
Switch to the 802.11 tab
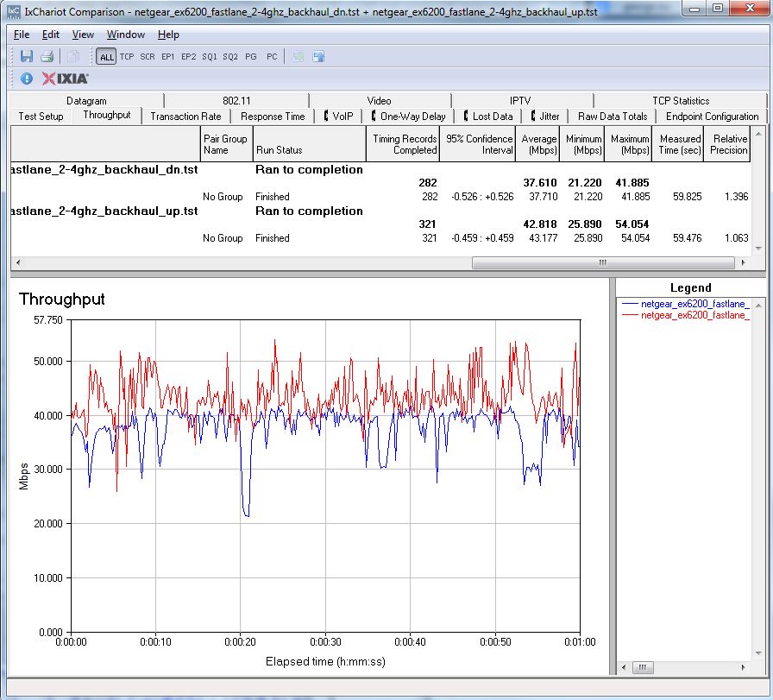click(236, 101)
